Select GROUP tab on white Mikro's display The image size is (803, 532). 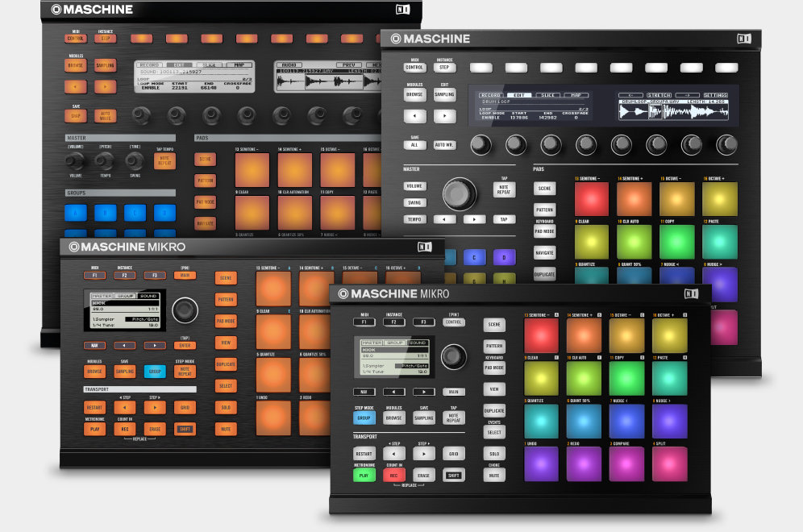(x=394, y=343)
